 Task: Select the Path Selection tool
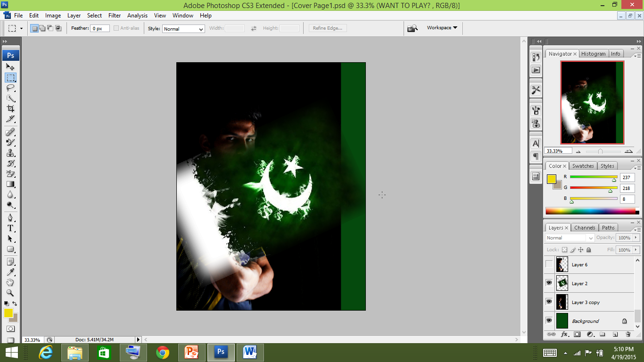pos(10,239)
